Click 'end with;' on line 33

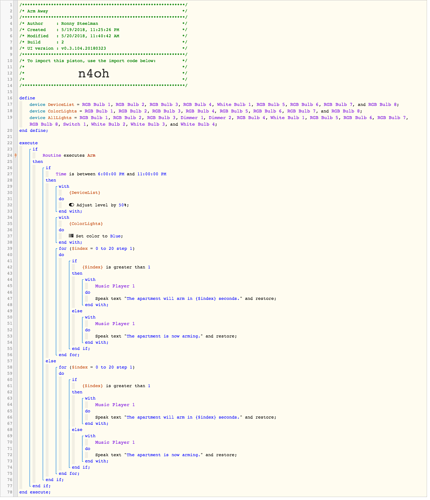coord(71,211)
